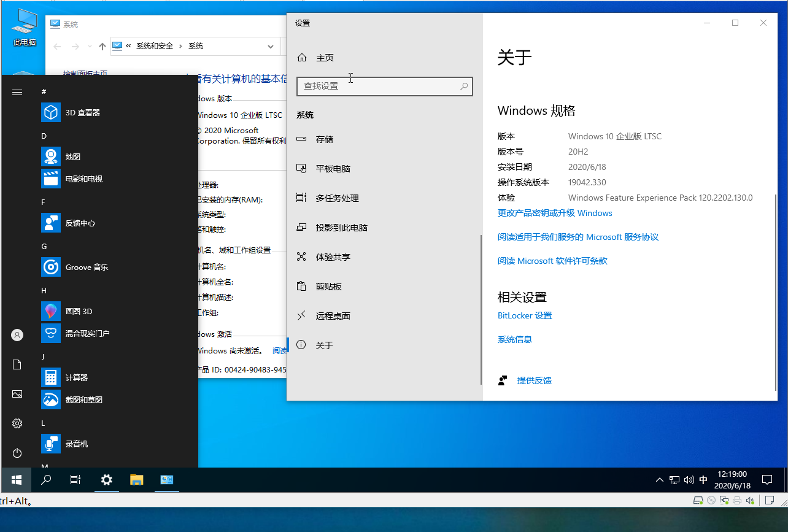
Task: Open taskbar search magnifier
Action: (46, 480)
